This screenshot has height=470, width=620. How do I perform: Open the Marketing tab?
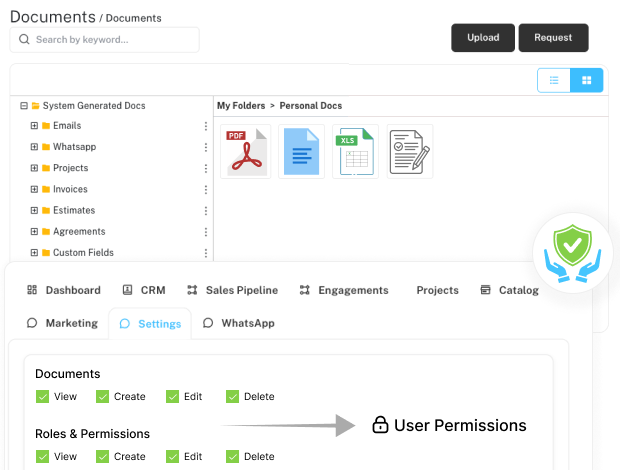pyautogui.click(x=62, y=323)
